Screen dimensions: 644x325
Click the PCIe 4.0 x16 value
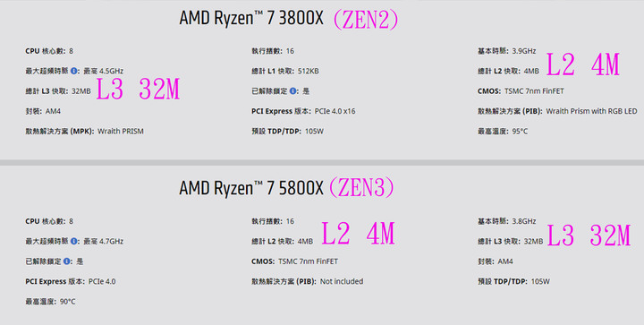coord(335,111)
